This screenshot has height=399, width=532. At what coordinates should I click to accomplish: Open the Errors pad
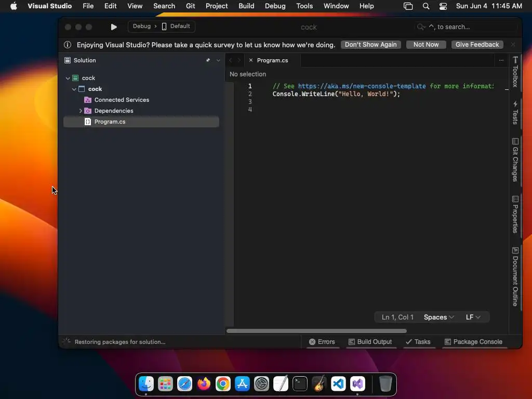322,342
